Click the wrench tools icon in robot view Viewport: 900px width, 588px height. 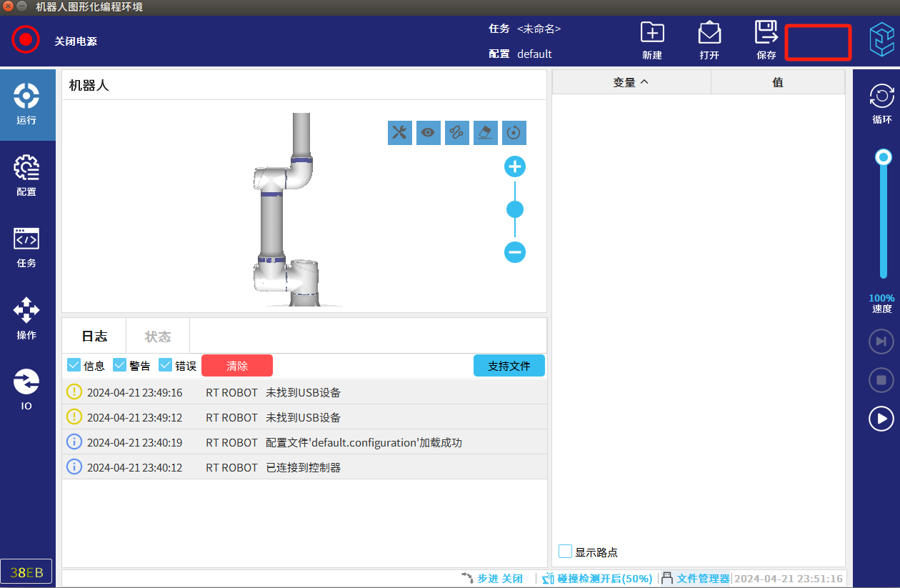click(400, 132)
